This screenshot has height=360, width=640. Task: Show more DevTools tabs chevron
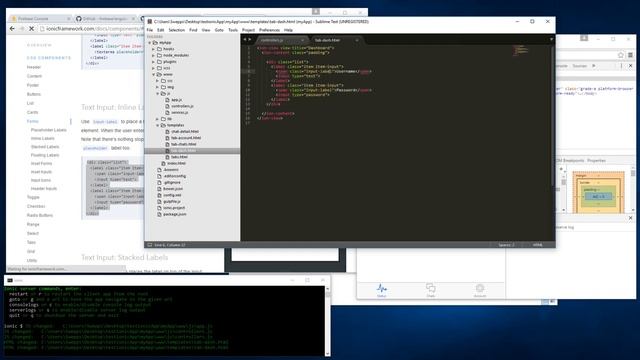click(594, 66)
